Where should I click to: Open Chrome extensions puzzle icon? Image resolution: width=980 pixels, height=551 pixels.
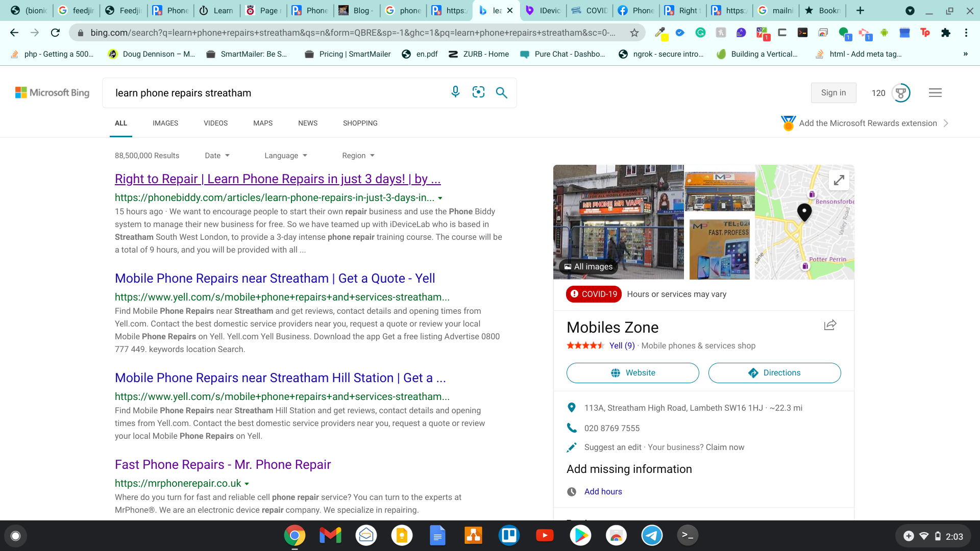(945, 33)
